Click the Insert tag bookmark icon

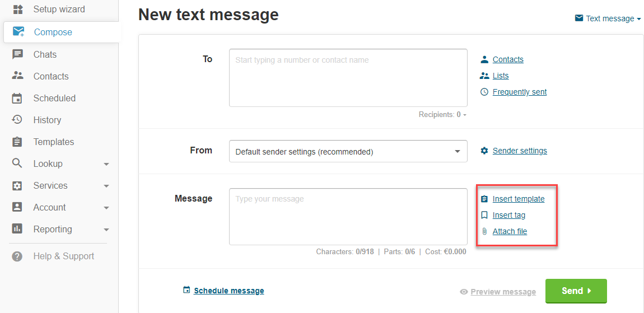[484, 215]
